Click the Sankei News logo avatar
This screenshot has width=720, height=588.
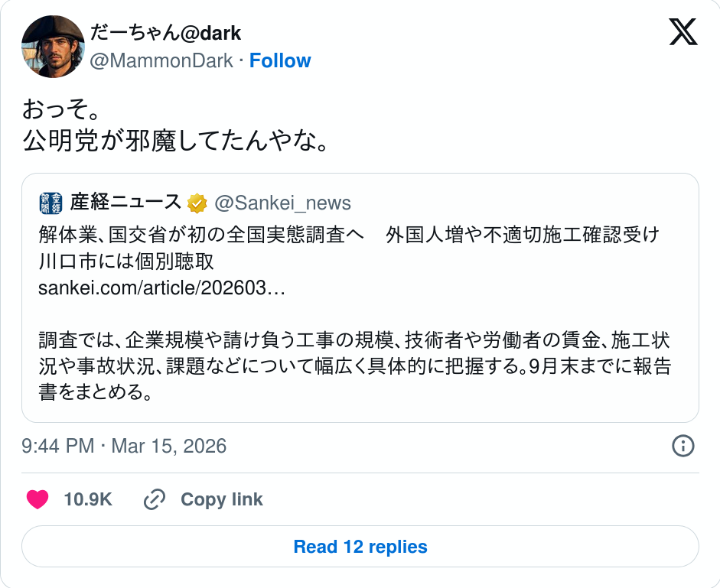50,203
